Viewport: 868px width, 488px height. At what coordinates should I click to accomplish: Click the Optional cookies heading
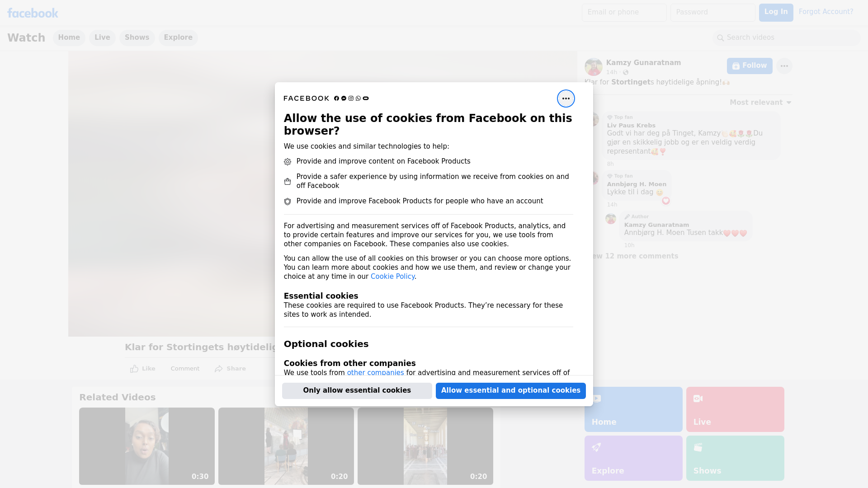tap(326, 344)
